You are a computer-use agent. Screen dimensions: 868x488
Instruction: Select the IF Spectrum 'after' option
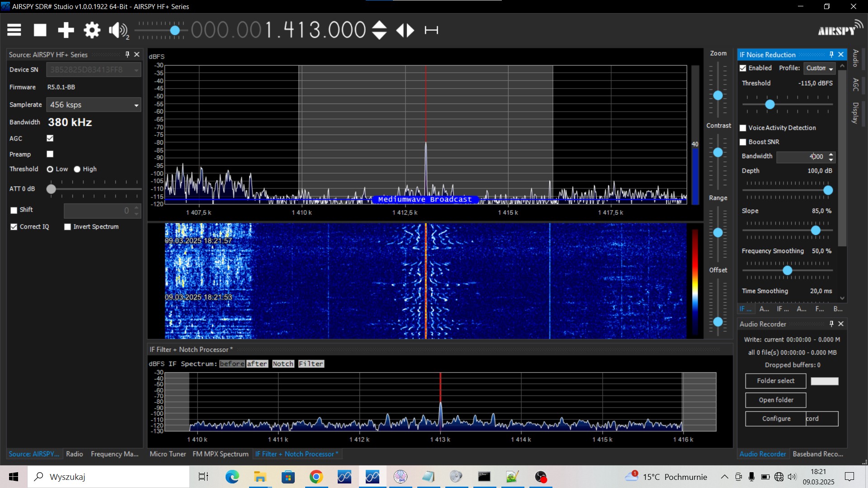257,364
